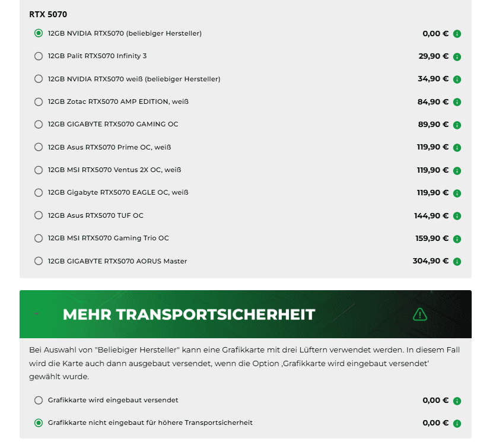The image size is (477, 448).
Task: Choose the Asus RTX5070 Prime OC weiß
Action: (x=39, y=147)
